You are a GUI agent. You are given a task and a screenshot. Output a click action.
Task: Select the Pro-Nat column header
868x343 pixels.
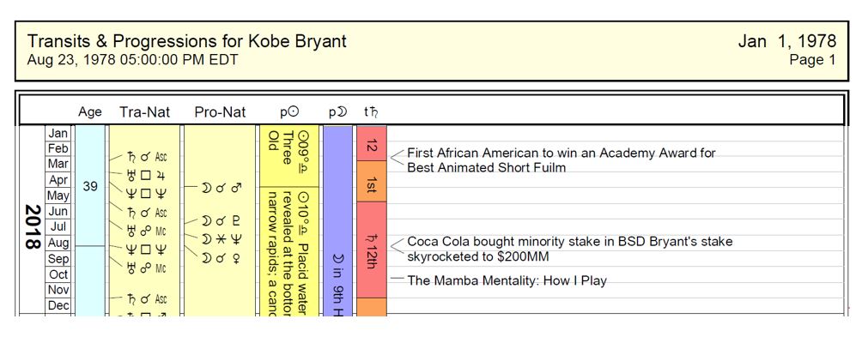220,111
